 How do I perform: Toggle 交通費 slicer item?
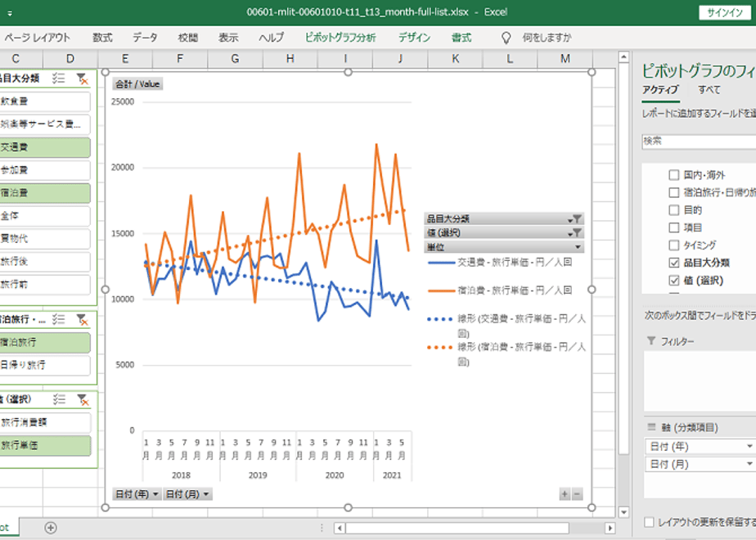point(44,147)
